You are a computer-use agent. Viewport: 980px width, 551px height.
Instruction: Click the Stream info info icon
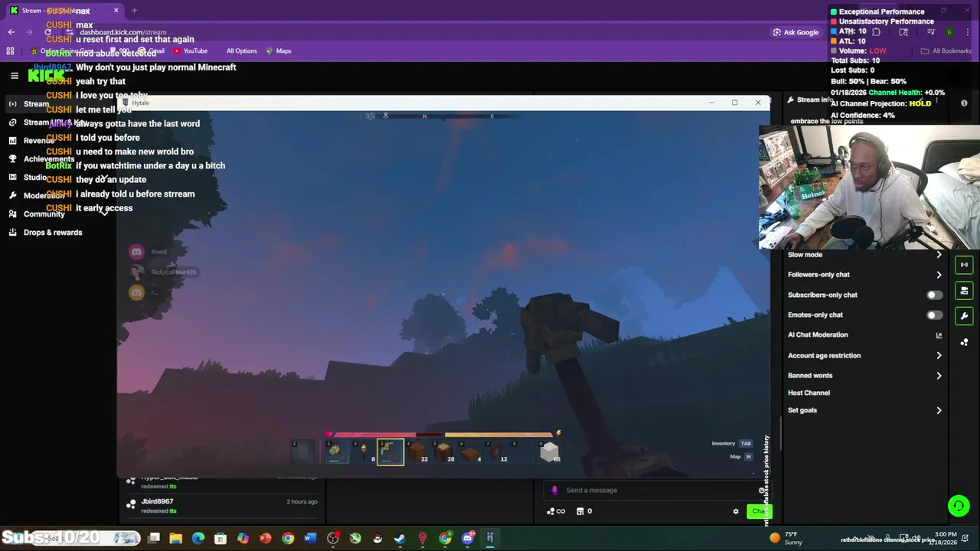click(964, 103)
